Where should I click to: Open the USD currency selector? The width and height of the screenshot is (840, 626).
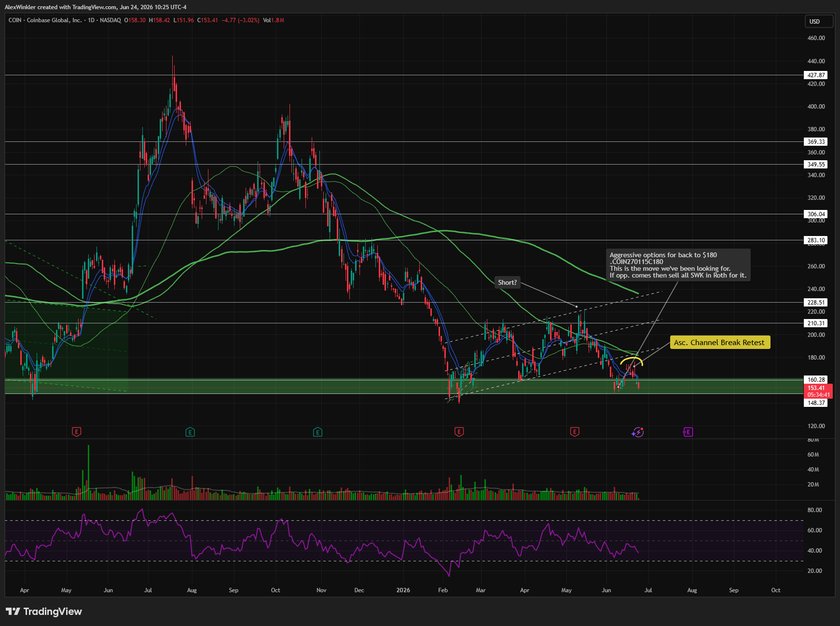tap(819, 21)
